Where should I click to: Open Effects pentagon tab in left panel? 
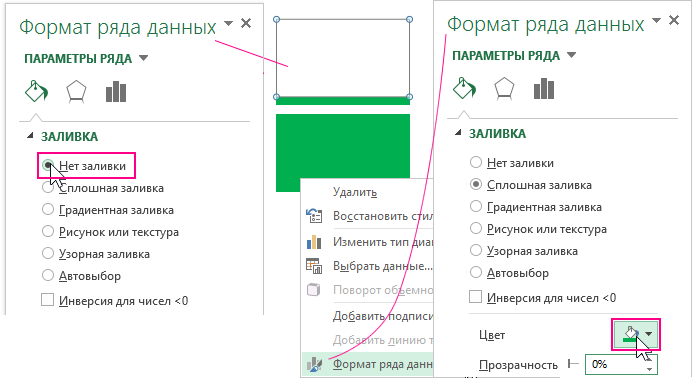pyautogui.click(x=76, y=91)
